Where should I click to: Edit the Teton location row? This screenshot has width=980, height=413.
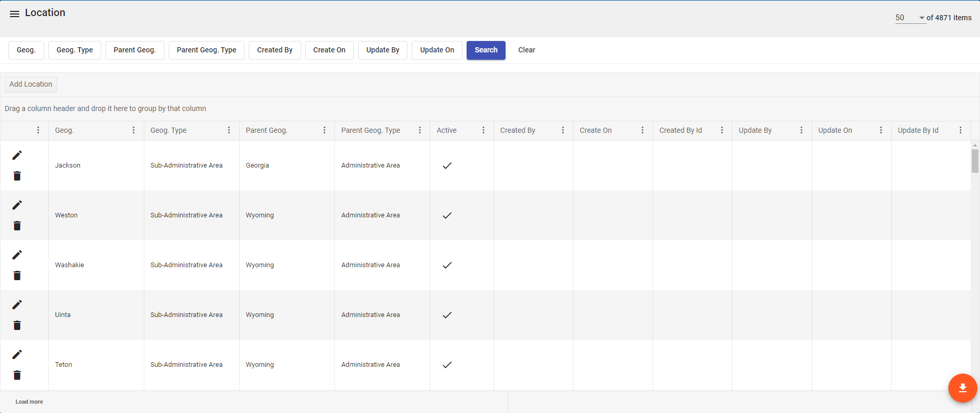pyautogui.click(x=17, y=354)
